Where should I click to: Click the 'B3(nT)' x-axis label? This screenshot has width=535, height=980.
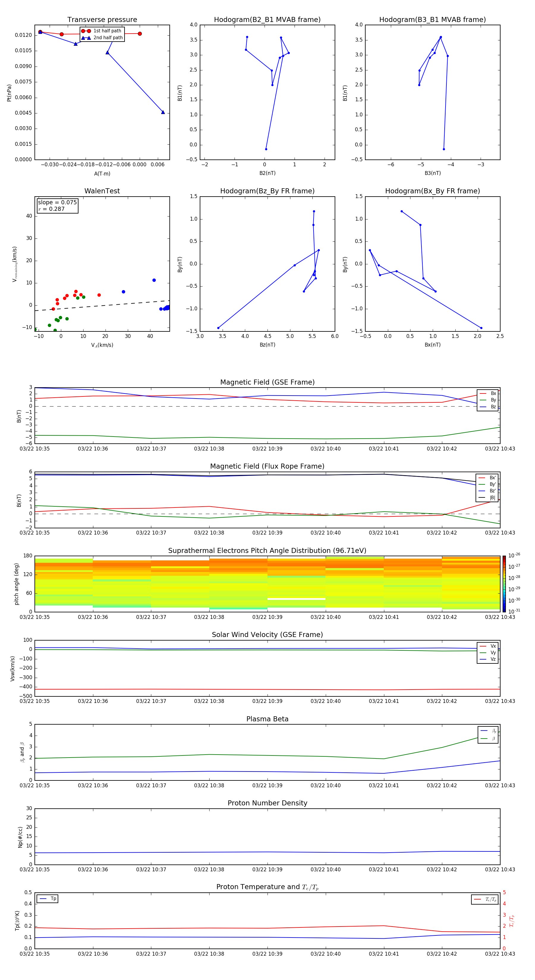click(432, 173)
